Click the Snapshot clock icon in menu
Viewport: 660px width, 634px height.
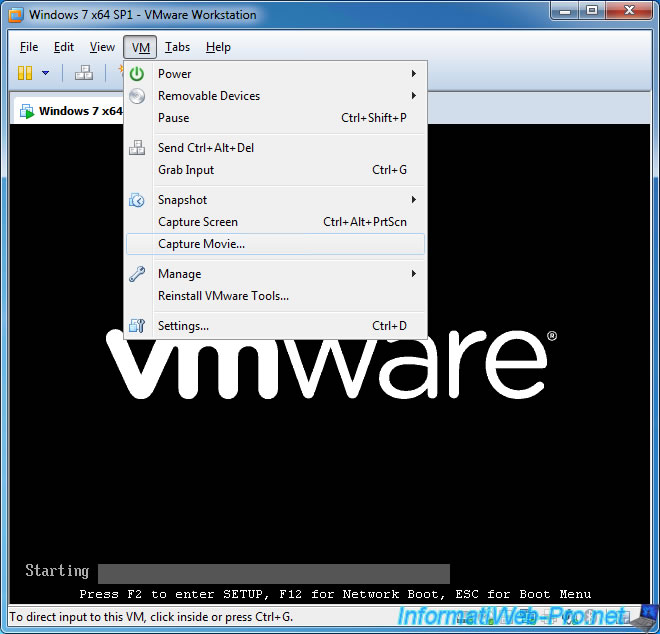pyautogui.click(x=137, y=200)
